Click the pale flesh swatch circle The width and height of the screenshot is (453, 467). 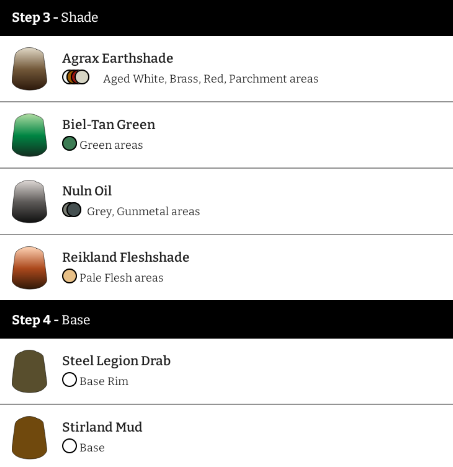(x=69, y=276)
